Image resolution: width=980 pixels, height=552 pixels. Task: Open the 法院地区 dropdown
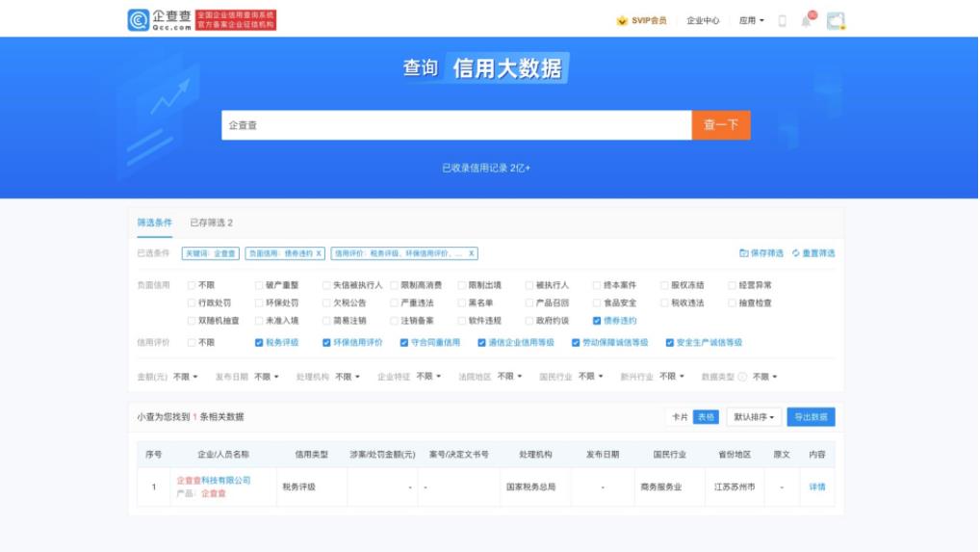click(509, 377)
